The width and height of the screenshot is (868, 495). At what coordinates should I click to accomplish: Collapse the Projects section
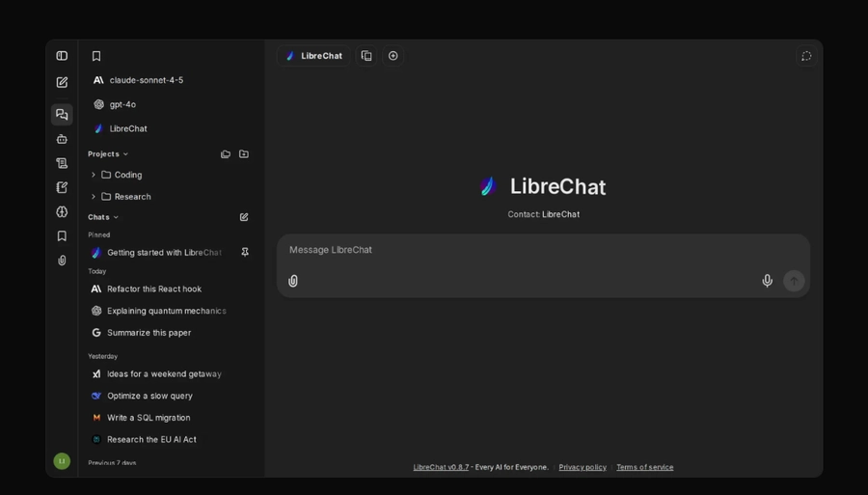[x=108, y=154]
